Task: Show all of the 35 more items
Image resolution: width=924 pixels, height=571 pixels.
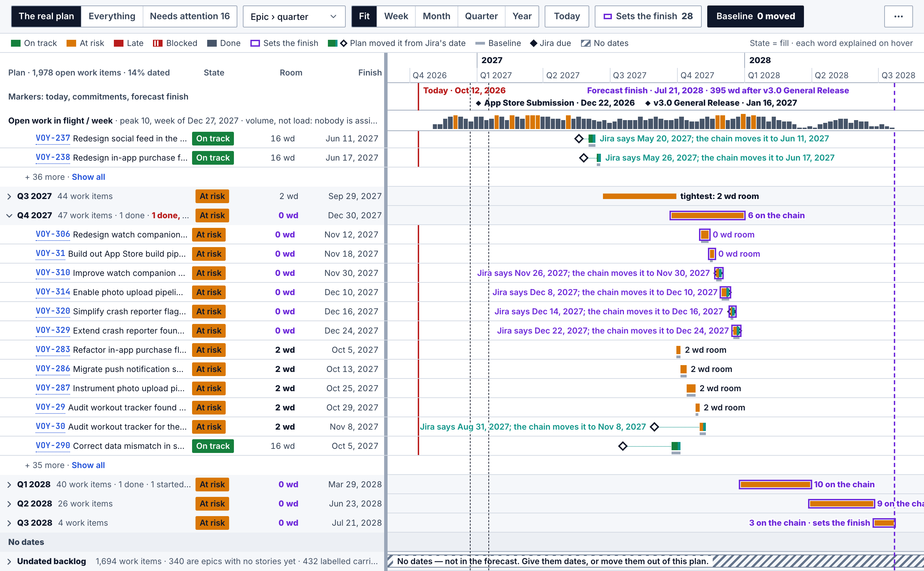Action: coord(88,465)
